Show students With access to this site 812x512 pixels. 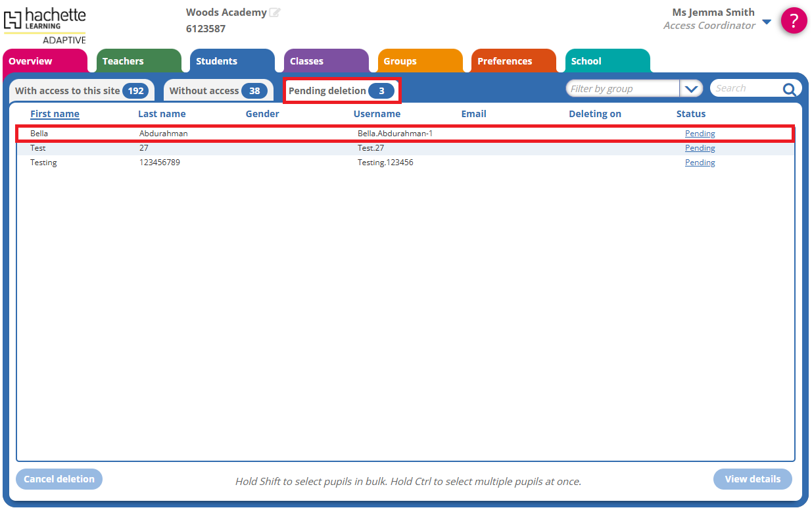pyautogui.click(x=81, y=91)
